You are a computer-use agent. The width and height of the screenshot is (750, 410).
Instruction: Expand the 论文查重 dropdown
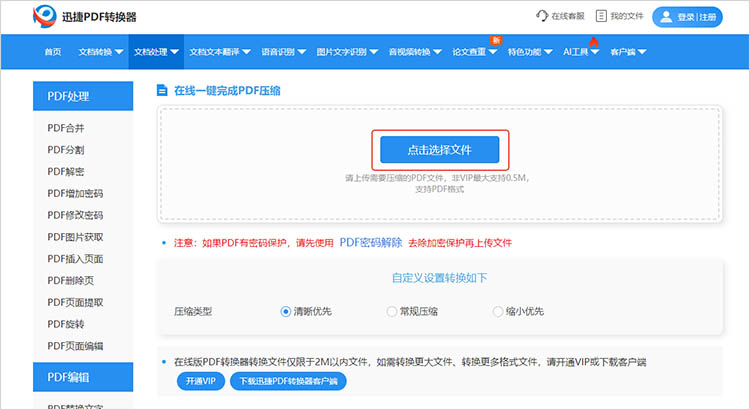pyautogui.click(x=474, y=52)
